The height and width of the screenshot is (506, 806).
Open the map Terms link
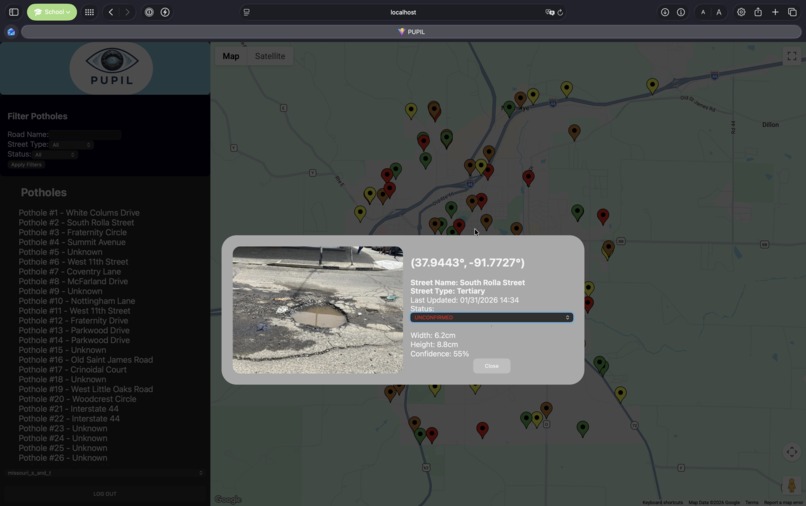(752, 502)
